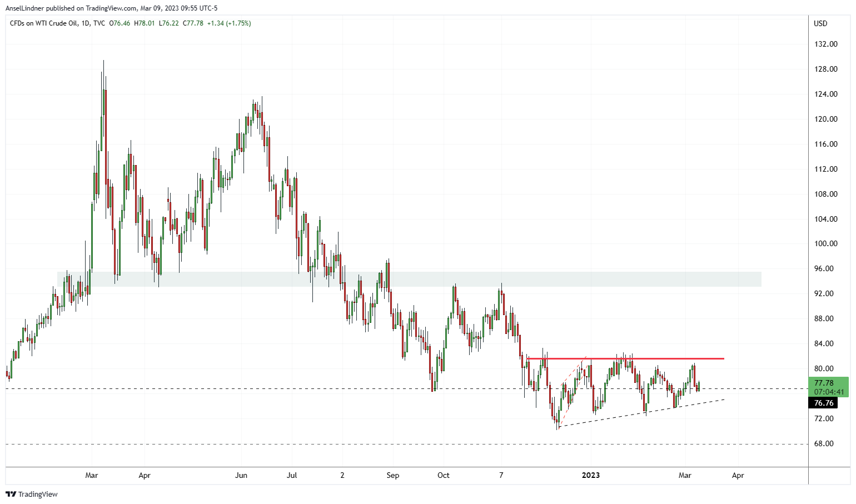Click the Apr label right of 2023 on time axis
Viewport: 856px width, 504px height.
tap(738, 475)
